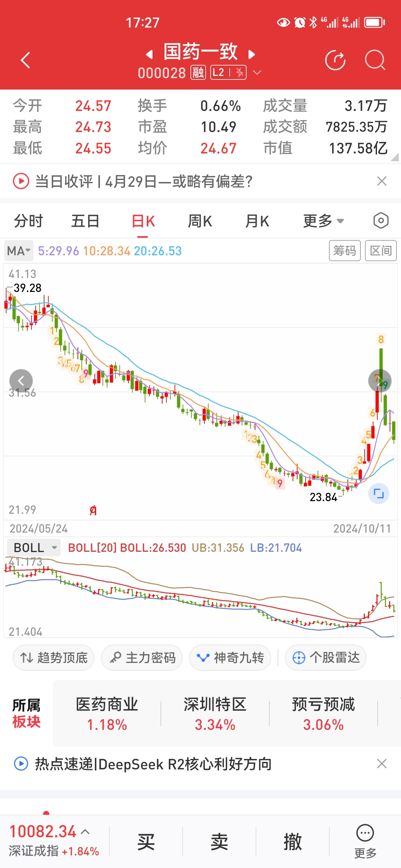Open the 更多 bottom menu icon

point(365,841)
